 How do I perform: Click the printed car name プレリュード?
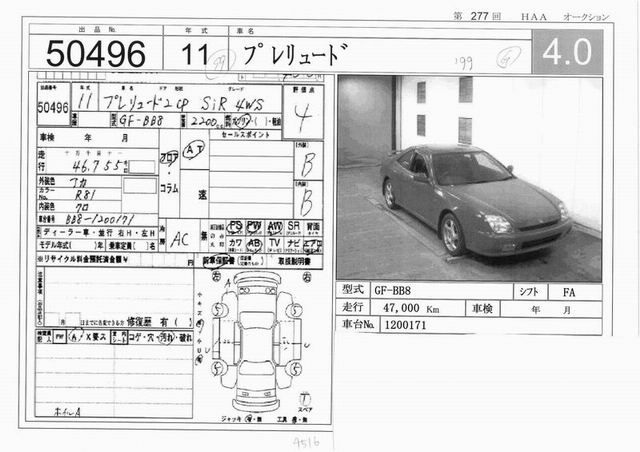[295, 55]
